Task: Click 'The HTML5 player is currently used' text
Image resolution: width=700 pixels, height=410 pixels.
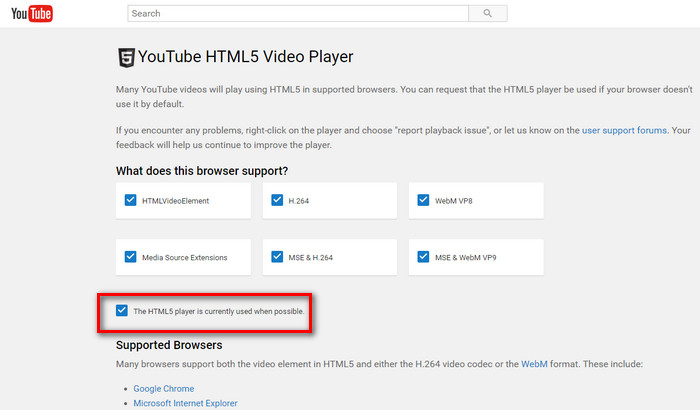Action: pyautogui.click(x=219, y=311)
